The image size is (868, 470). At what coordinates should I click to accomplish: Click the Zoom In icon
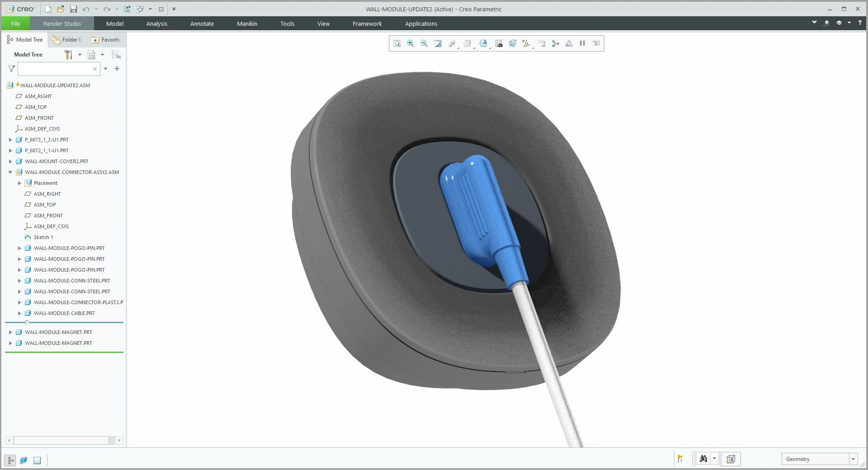click(411, 43)
